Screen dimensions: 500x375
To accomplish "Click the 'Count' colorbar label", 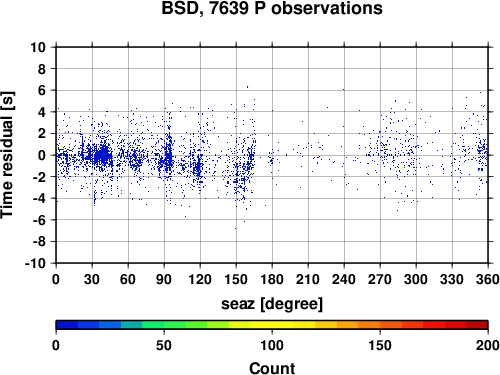I will pos(272,368).
